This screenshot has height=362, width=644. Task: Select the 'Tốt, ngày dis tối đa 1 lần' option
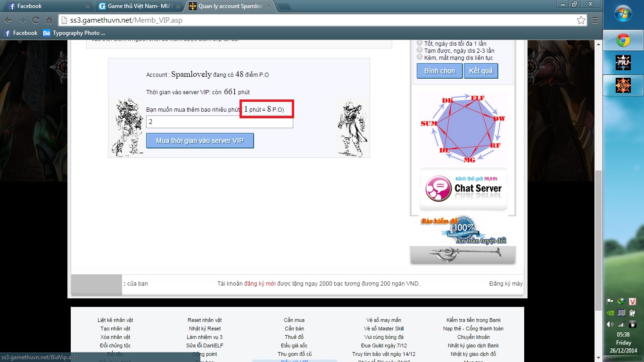tap(420, 43)
